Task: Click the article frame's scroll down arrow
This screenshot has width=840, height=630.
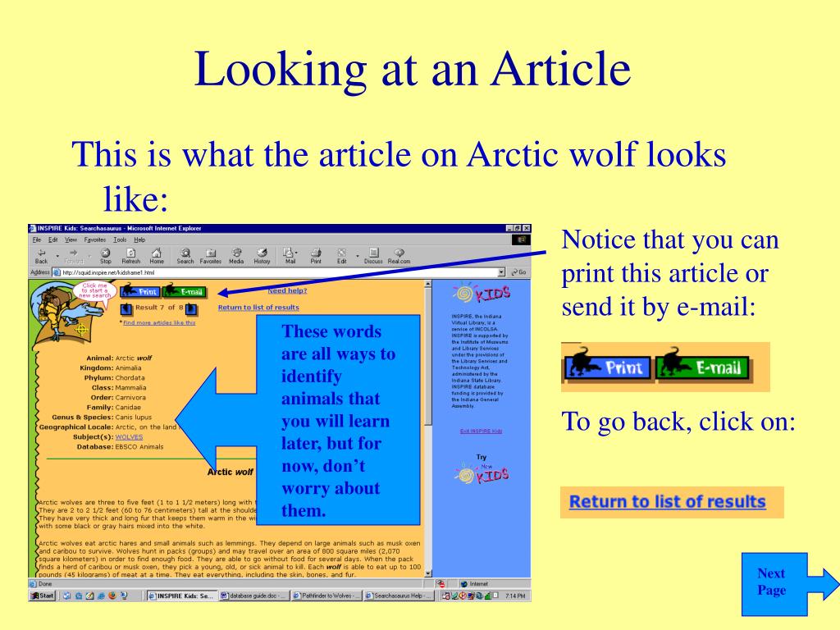Action: [427, 573]
